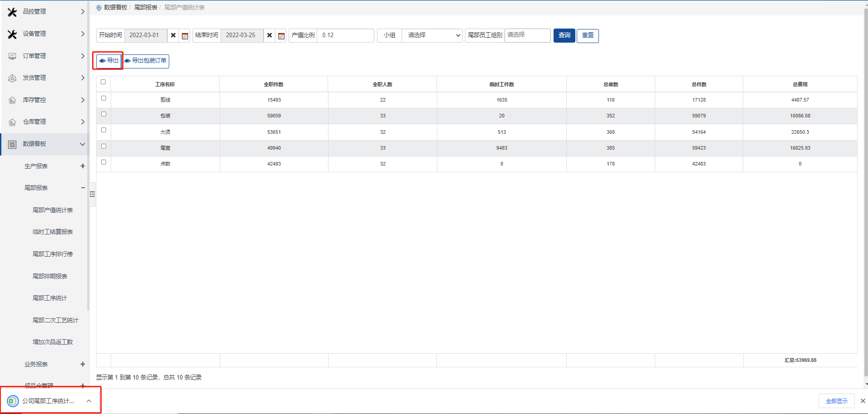Click the 设备管理 wrench icon
The width and height of the screenshot is (868, 414).
click(x=12, y=34)
